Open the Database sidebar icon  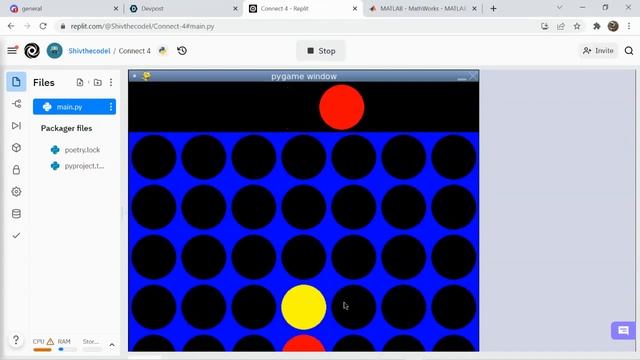[x=16, y=213]
